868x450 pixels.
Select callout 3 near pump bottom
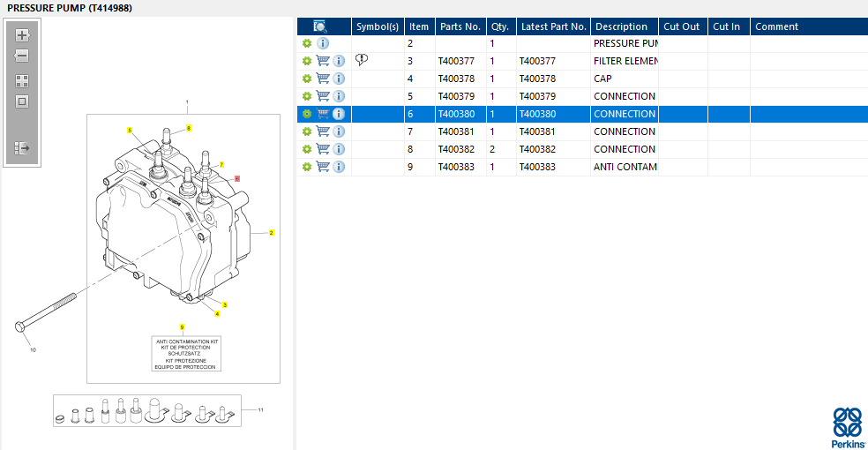click(225, 304)
